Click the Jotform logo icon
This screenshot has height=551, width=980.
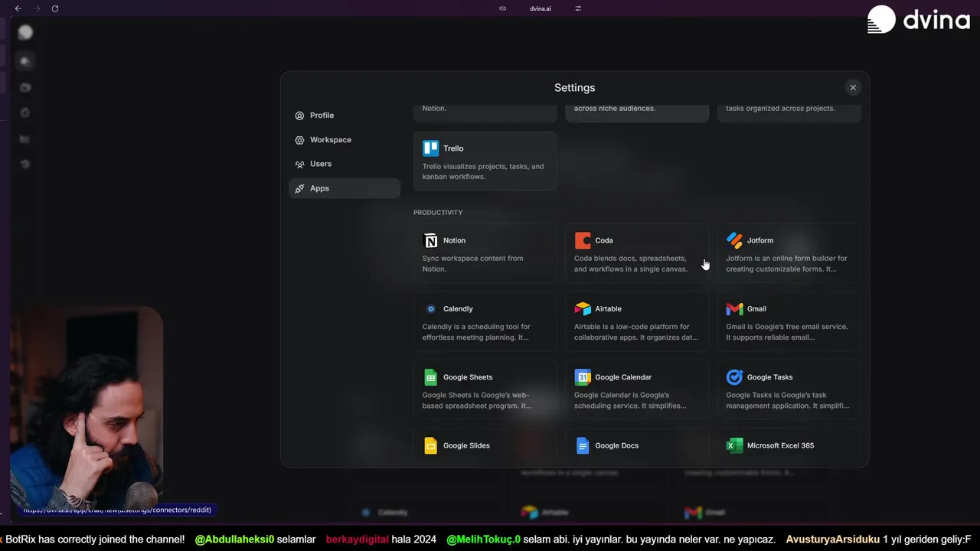(734, 240)
